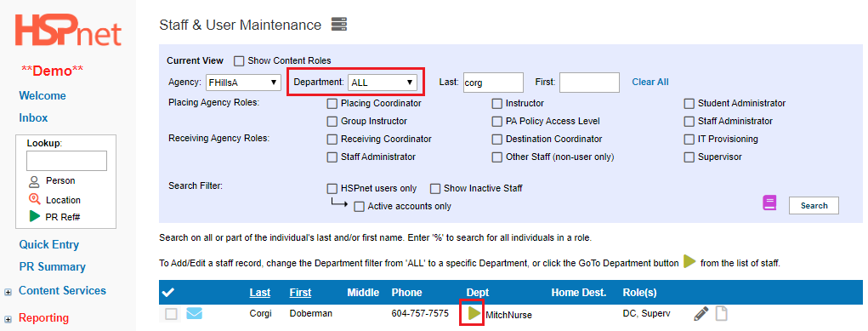This screenshot has height=331, width=868.
Task: Sort by First name column header
Action: (x=300, y=292)
